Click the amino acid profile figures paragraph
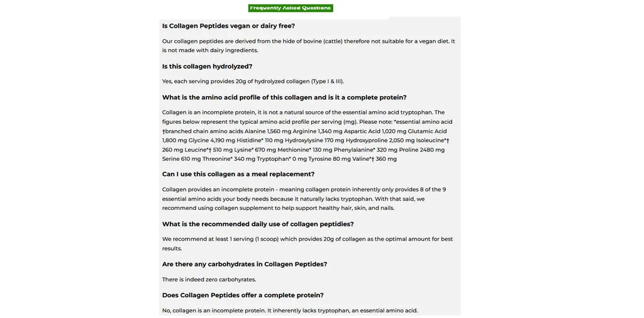Screen dimensions: 644x318 (307, 136)
